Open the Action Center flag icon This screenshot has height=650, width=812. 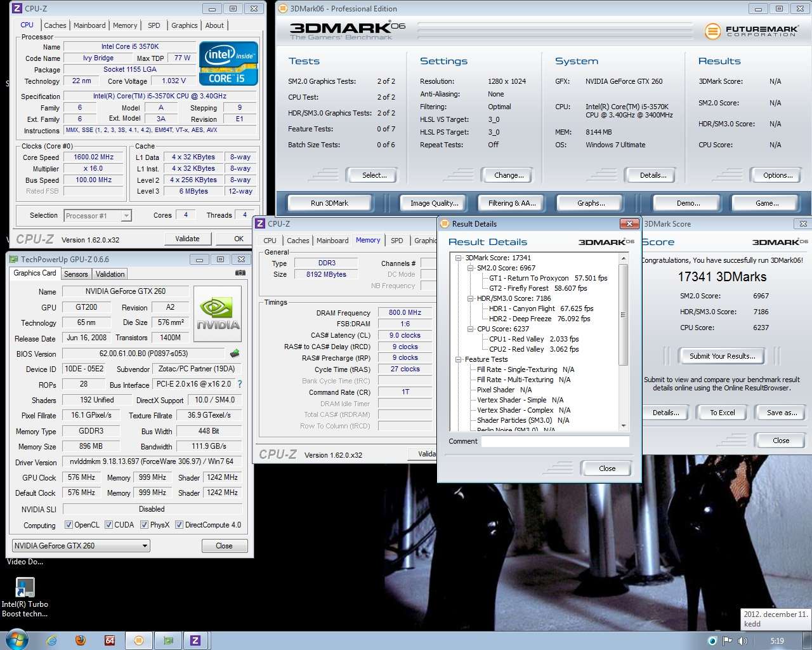coord(728,641)
